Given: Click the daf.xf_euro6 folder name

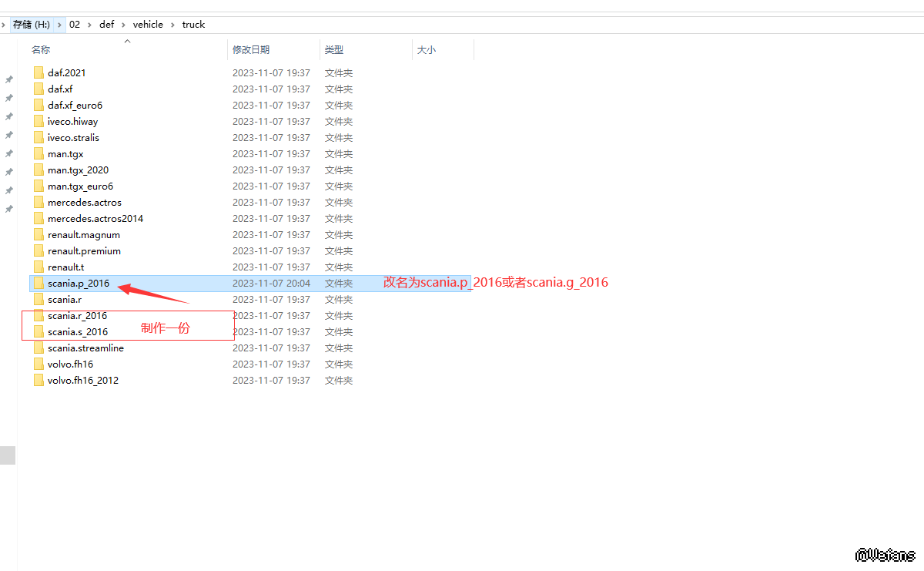Looking at the screenshot, I should point(75,105).
